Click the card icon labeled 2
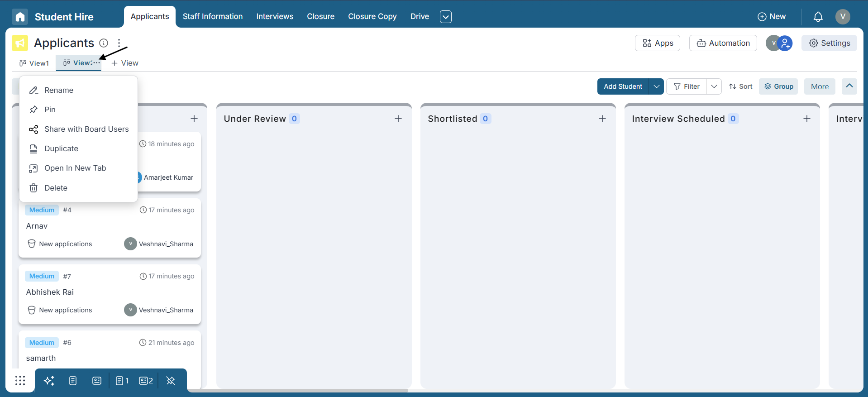Screen dimensions: 868x397 tap(146, 381)
